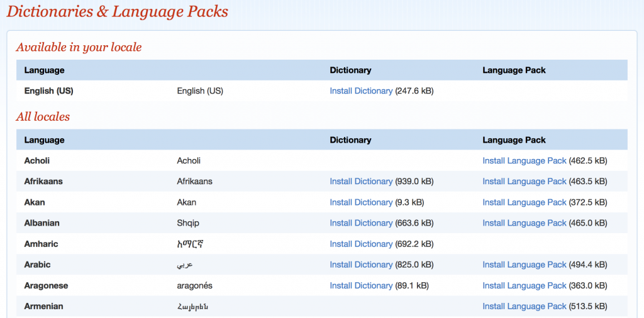Install the Akan dictionary
The height and width of the screenshot is (318, 644).
pos(361,202)
